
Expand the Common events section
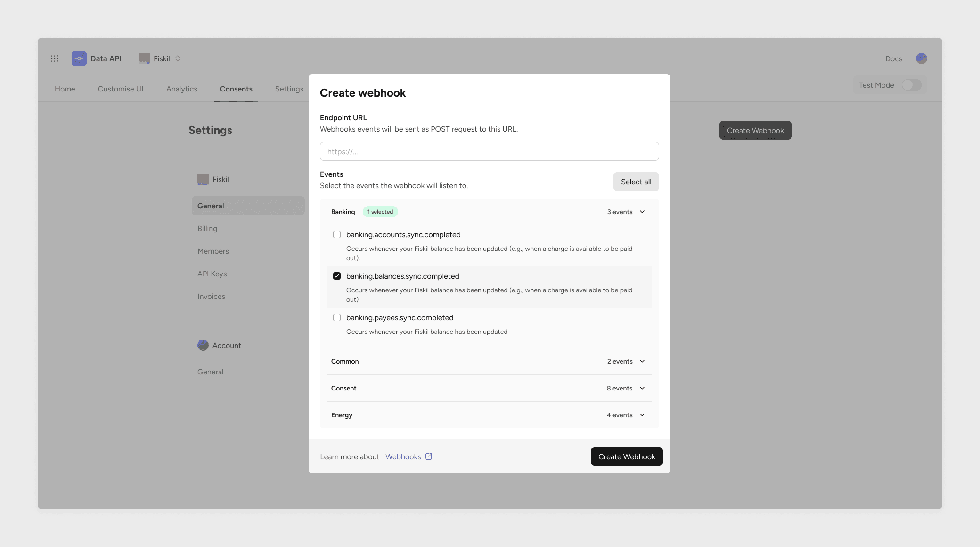click(642, 361)
